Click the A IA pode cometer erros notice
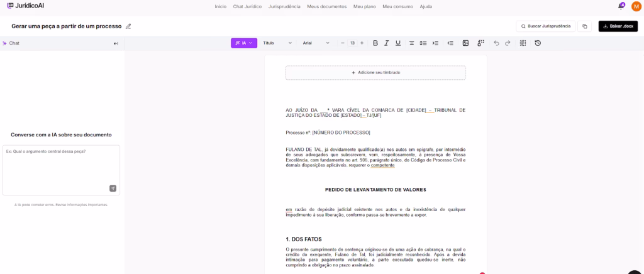Screen dimensions: 644x274 [61, 204]
